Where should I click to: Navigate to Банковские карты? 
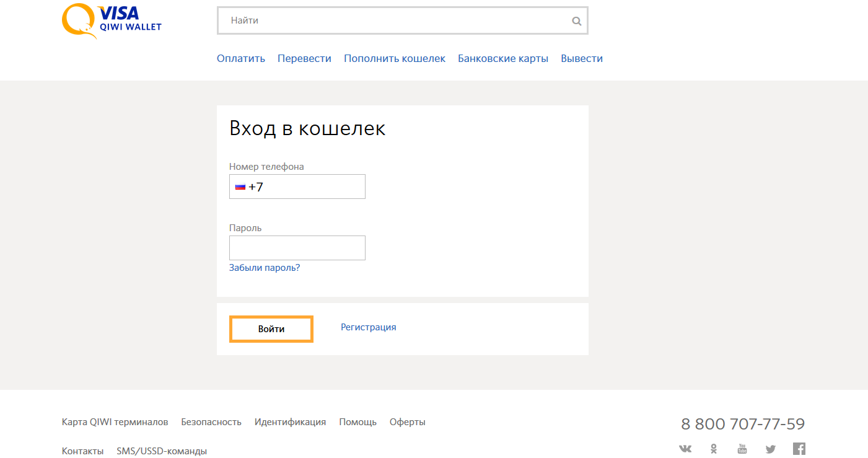(x=503, y=58)
